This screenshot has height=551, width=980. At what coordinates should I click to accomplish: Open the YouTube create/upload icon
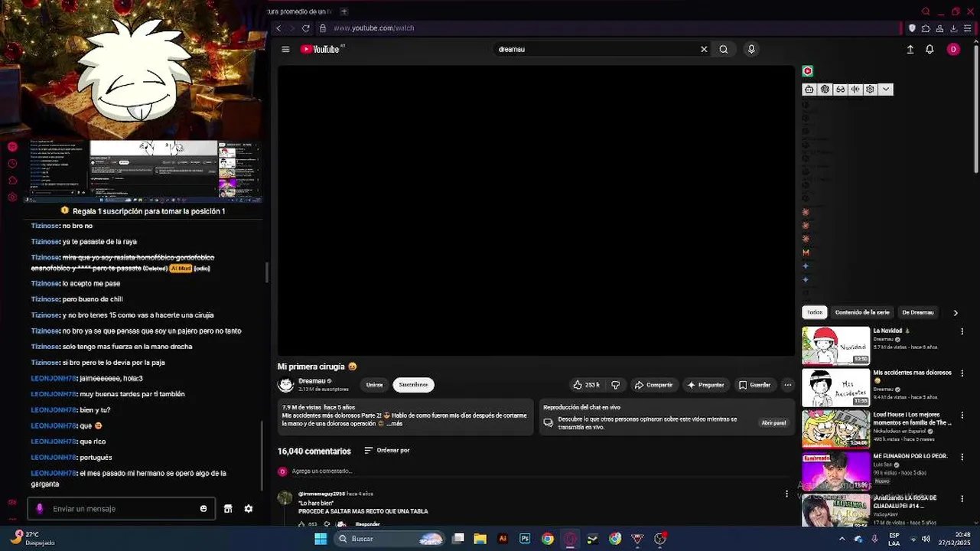tap(910, 49)
